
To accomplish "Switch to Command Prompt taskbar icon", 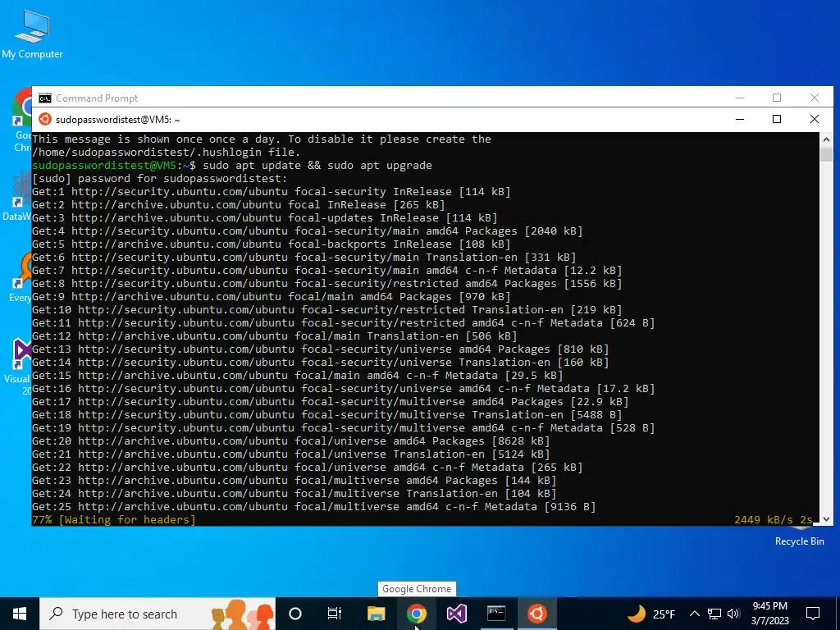I will click(496, 614).
